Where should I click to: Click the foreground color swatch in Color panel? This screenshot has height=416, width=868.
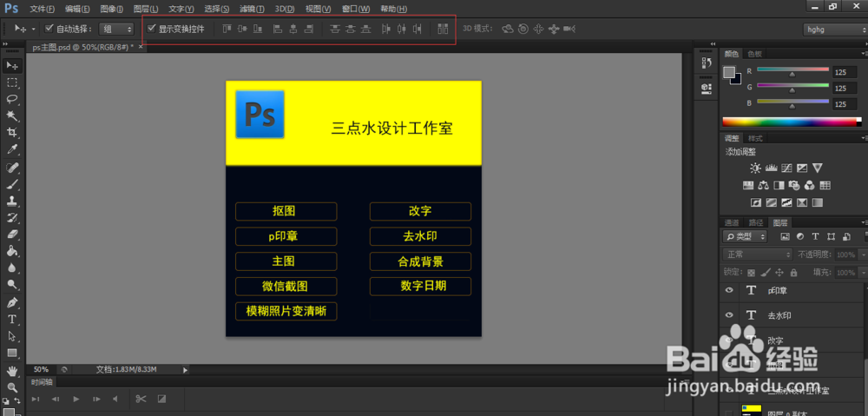tap(730, 73)
